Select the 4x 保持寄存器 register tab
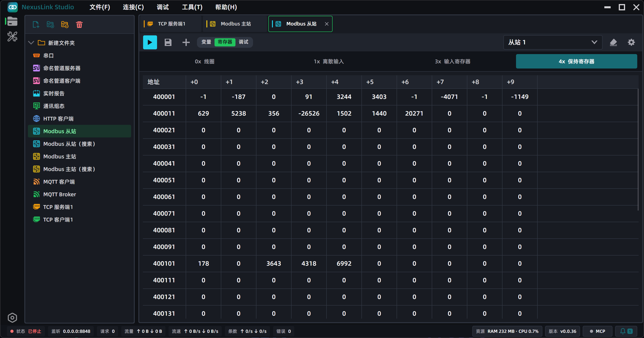The image size is (644, 338). point(576,62)
